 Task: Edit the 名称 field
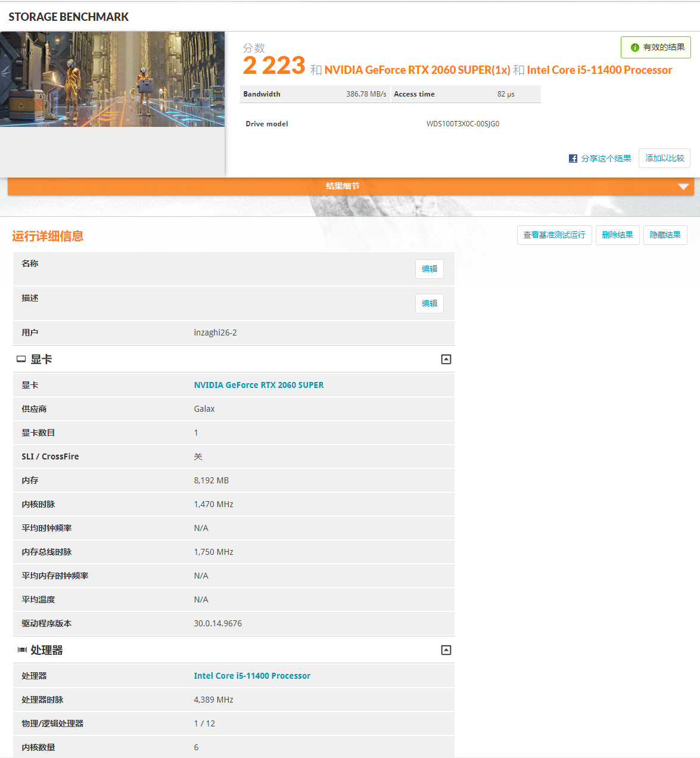pos(430,269)
